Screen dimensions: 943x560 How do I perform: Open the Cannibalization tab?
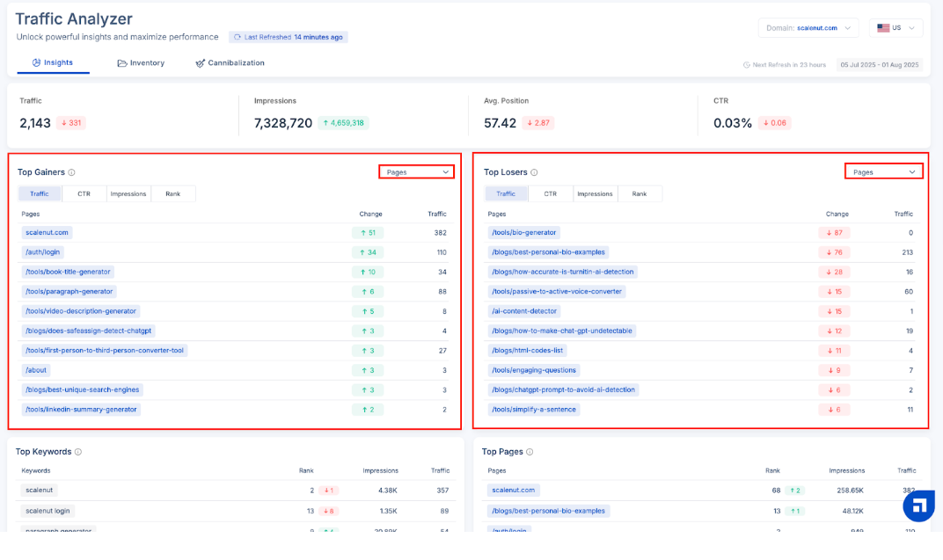(230, 63)
